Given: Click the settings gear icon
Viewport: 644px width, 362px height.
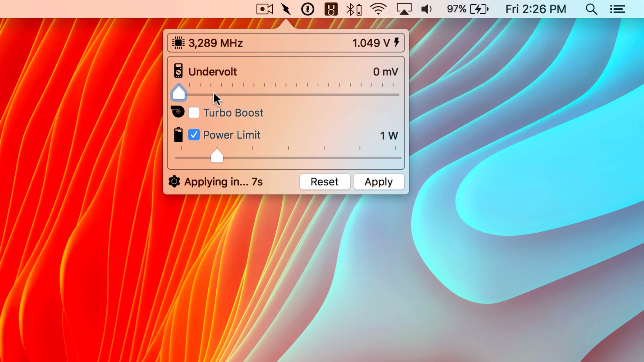Looking at the screenshot, I should 174,181.
